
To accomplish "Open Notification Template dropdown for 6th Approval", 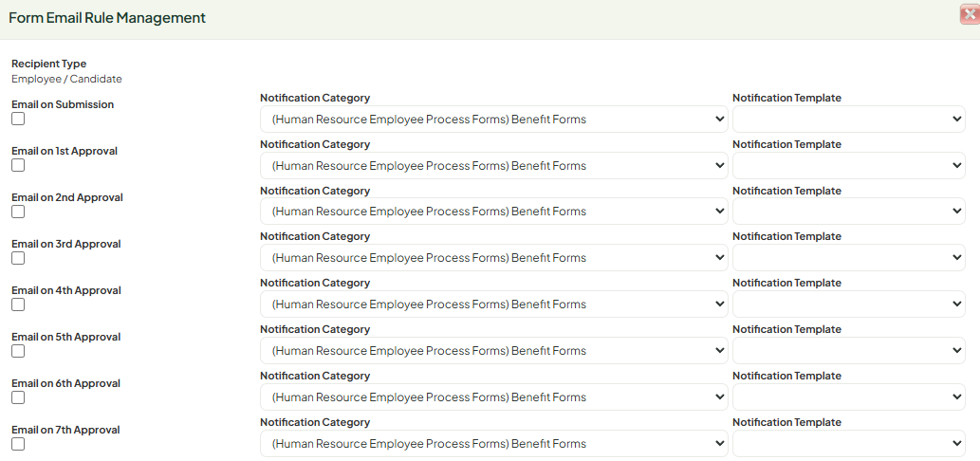I will point(849,396).
